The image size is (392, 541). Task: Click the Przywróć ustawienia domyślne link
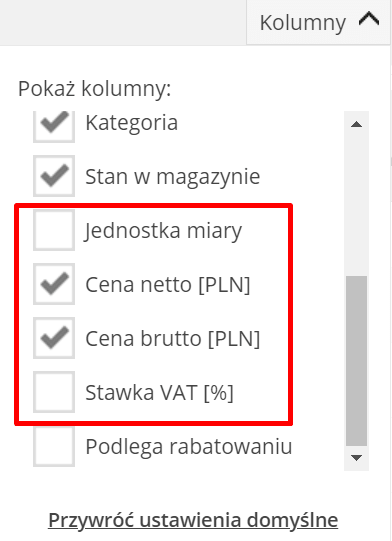(193, 520)
